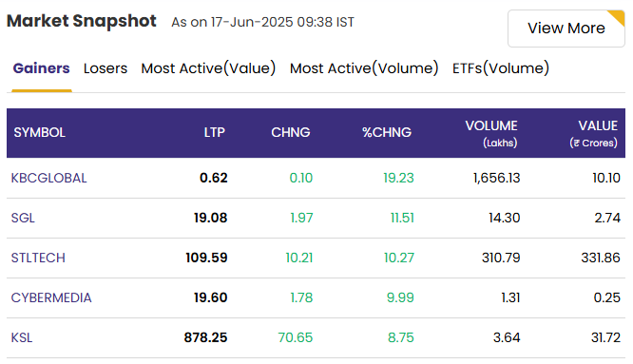
Task: Click STLTECH's value 331.86
Action: pos(601,258)
